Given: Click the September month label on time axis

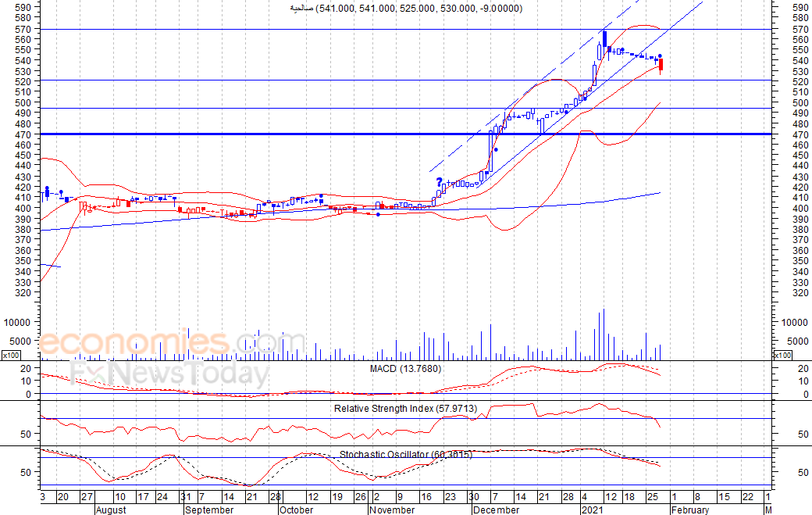Looking at the screenshot, I should point(209,510).
